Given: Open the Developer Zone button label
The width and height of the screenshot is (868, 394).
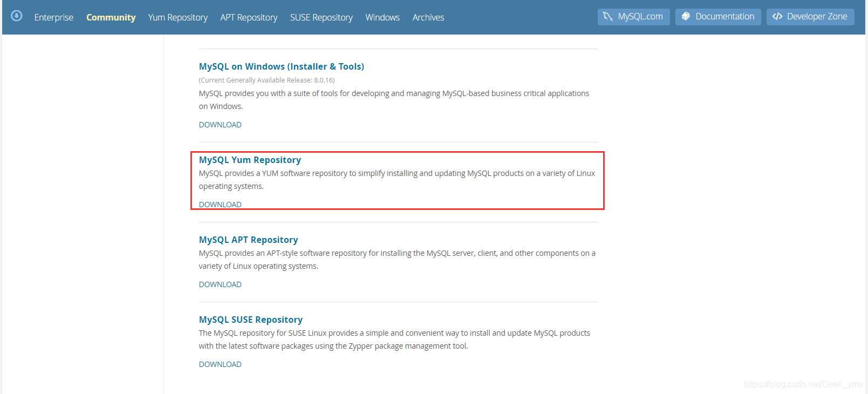Looking at the screenshot, I should click(x=817, y=17).
